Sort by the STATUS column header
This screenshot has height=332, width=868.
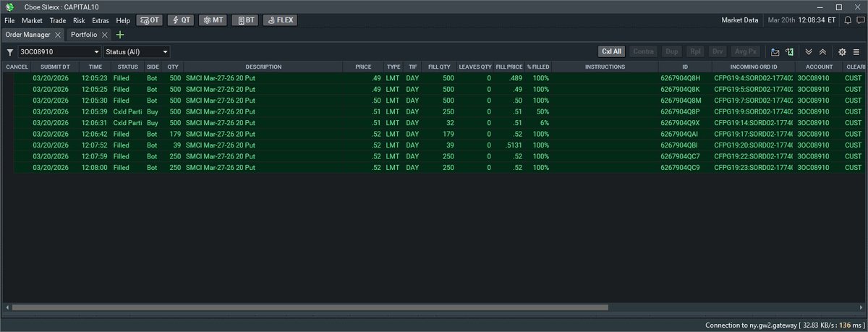coord(128,67)
